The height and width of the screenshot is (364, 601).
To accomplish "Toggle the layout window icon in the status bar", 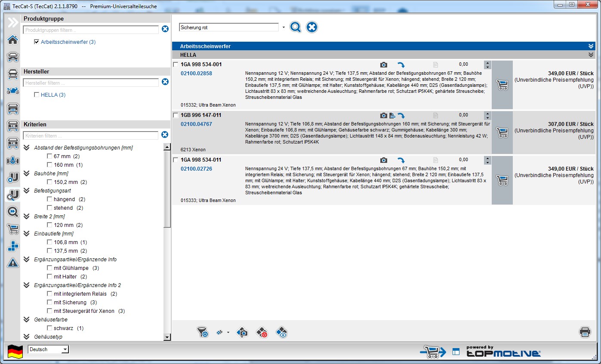I will pos(456,352).
